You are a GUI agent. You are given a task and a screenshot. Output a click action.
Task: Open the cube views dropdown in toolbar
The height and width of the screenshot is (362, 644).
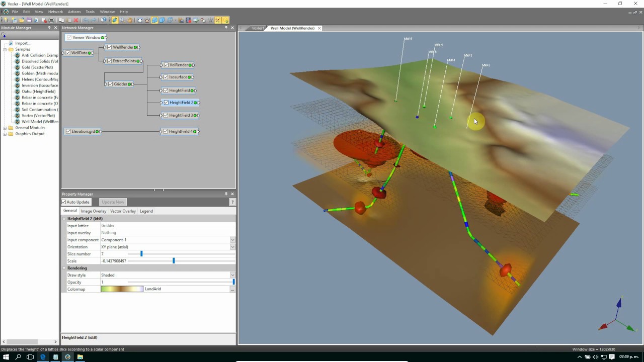click(x=176, y=20)
